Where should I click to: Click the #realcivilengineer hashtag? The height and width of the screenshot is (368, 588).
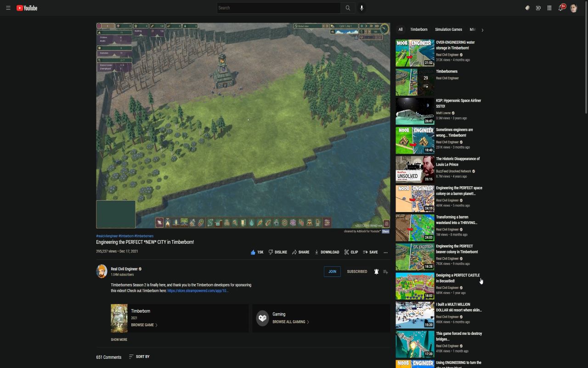click(107, 236)
